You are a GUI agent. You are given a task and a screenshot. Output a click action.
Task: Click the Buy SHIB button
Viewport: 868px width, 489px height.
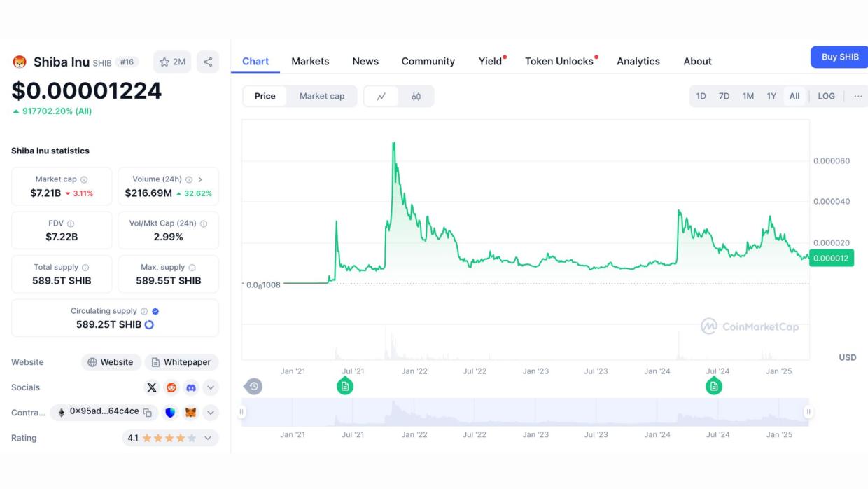coord(839,57)
